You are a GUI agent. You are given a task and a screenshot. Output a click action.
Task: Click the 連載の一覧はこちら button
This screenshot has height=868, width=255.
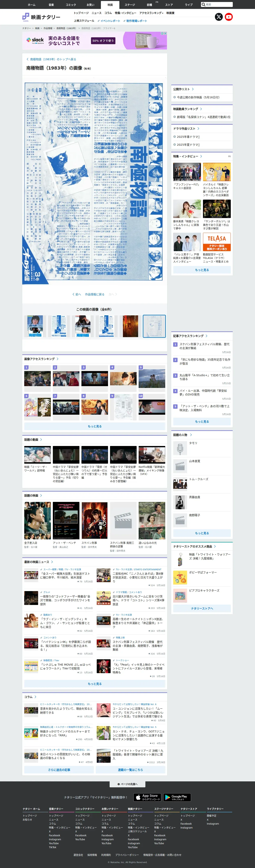[130, 770]
